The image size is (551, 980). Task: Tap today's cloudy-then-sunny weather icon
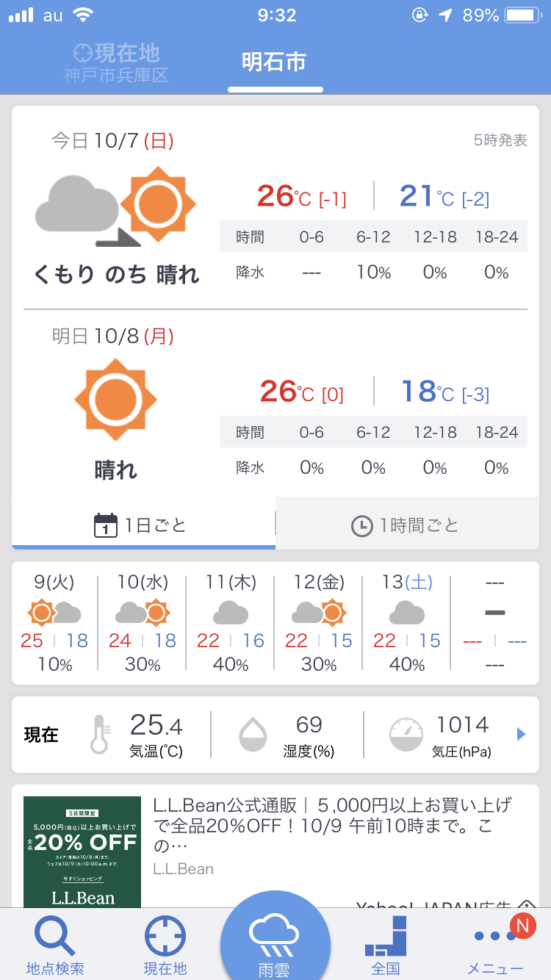pyautogui.click(x=115, y=209)
